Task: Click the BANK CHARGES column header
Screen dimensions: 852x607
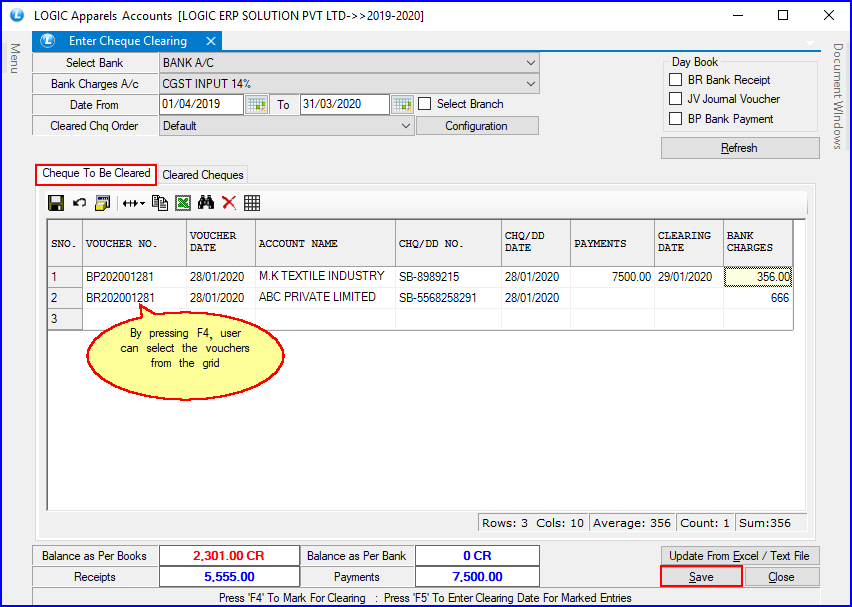Action: coord(757,242)
